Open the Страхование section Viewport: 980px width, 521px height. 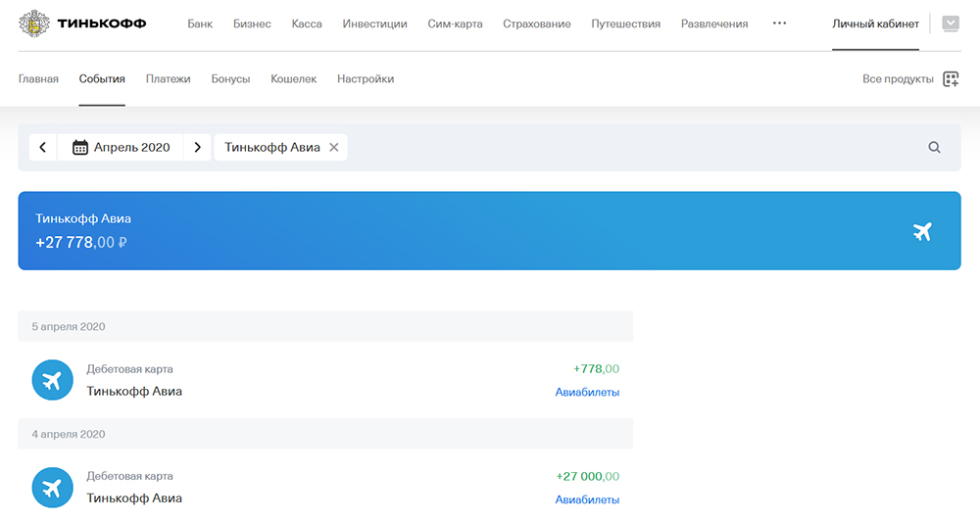pyautogui.click(x=537, y=24)
